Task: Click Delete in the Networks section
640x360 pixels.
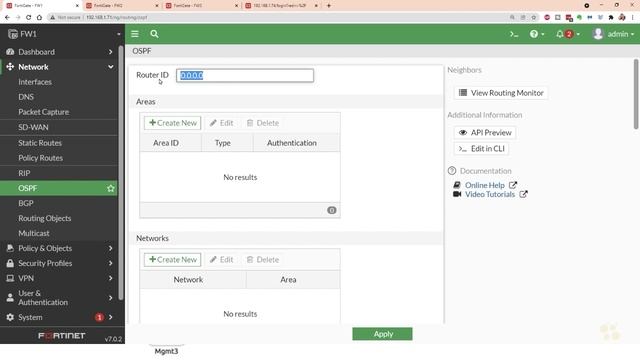Action: (263, 260)
